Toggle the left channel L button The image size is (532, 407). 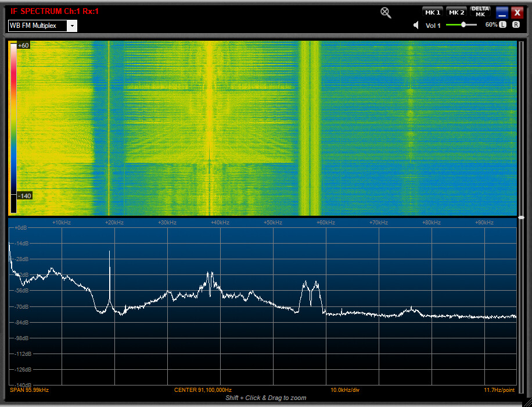tap(502, 24)
